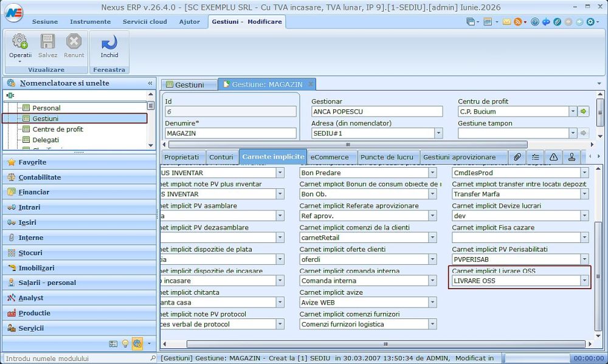The width and height of the screenshot is (608, 364).
Task: Open the Favorite section
Action: click(79, 162)
